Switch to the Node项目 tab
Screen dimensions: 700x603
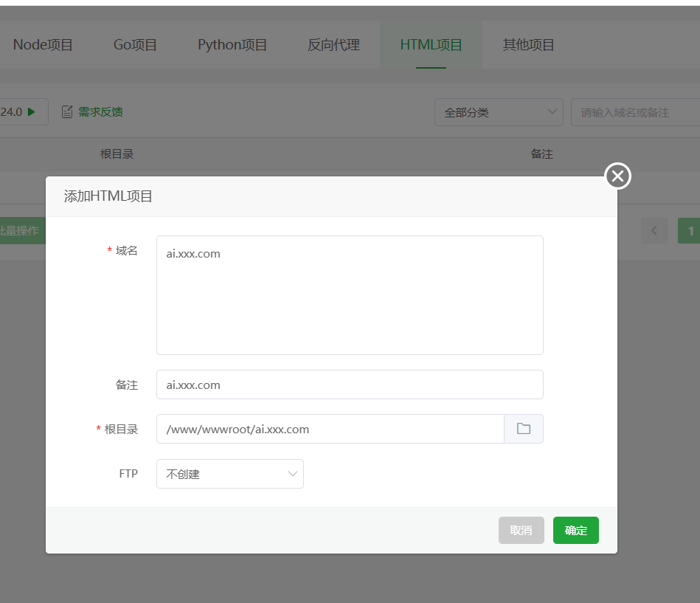(x=43, y=44)
